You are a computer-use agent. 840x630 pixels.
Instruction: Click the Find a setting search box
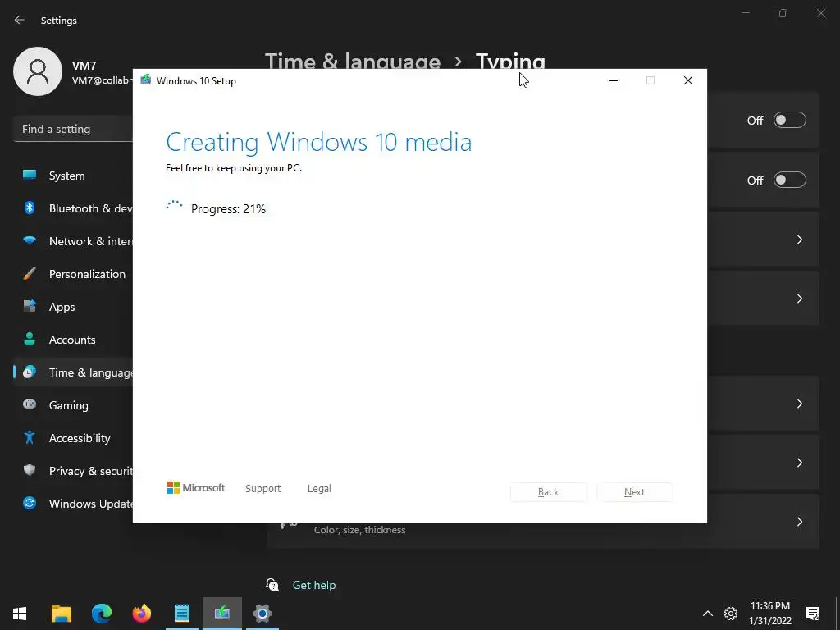(73, 129)
